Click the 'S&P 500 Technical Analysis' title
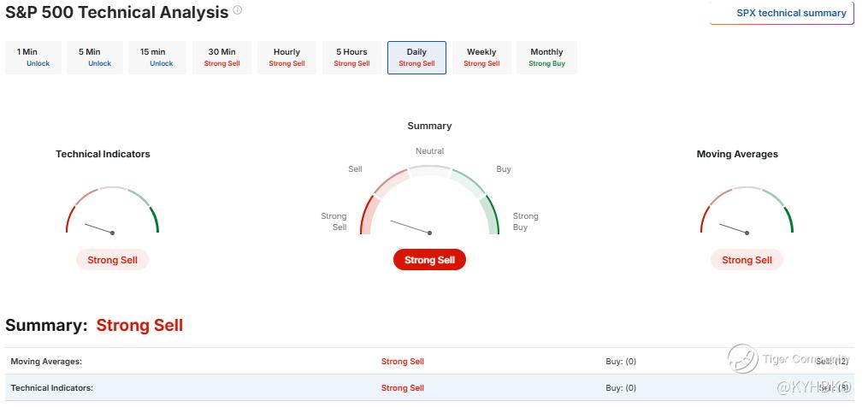This screenshot has width=868, height=407. coord(117,12)
